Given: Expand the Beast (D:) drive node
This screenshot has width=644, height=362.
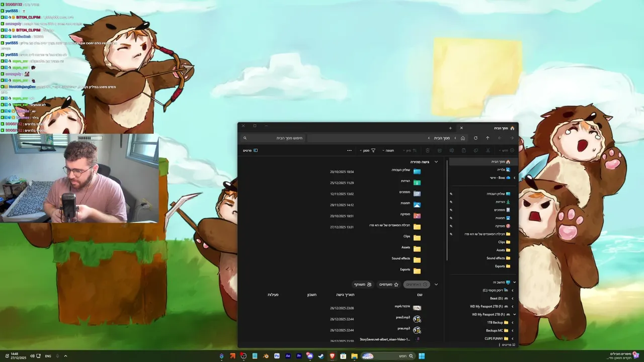Looking at the screenshot, I should 512,298.
